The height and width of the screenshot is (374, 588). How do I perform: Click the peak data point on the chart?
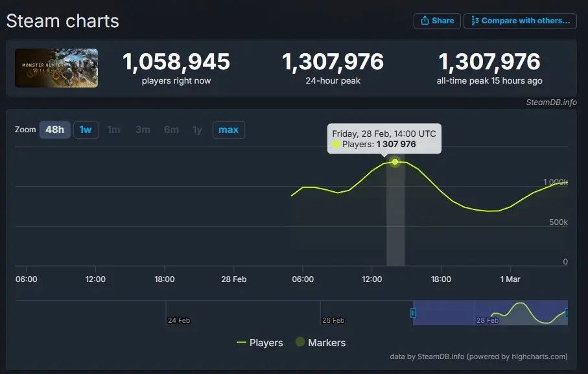[395, 161]
